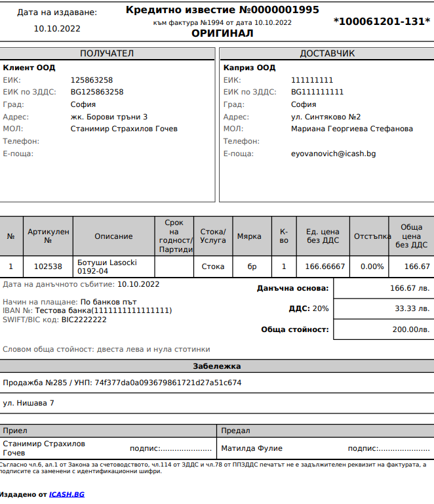Click the Стока cell in row 1
Viewport: 434px width, 504px height.
point(213,266)
